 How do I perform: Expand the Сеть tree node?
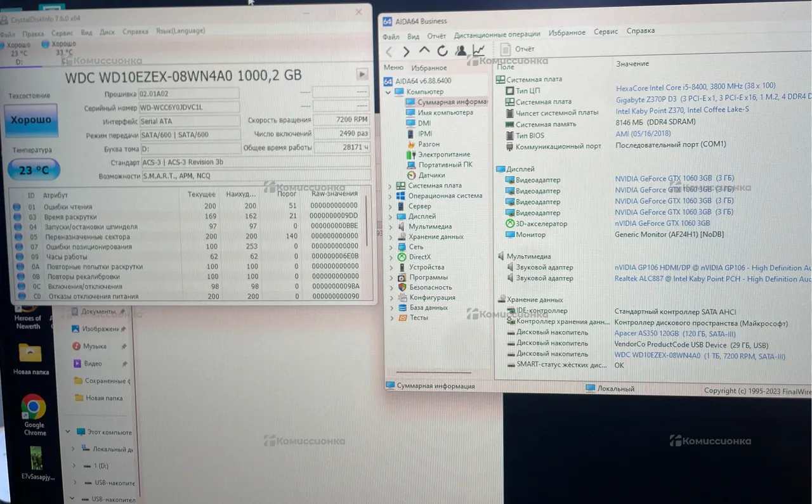coord(390,247)
